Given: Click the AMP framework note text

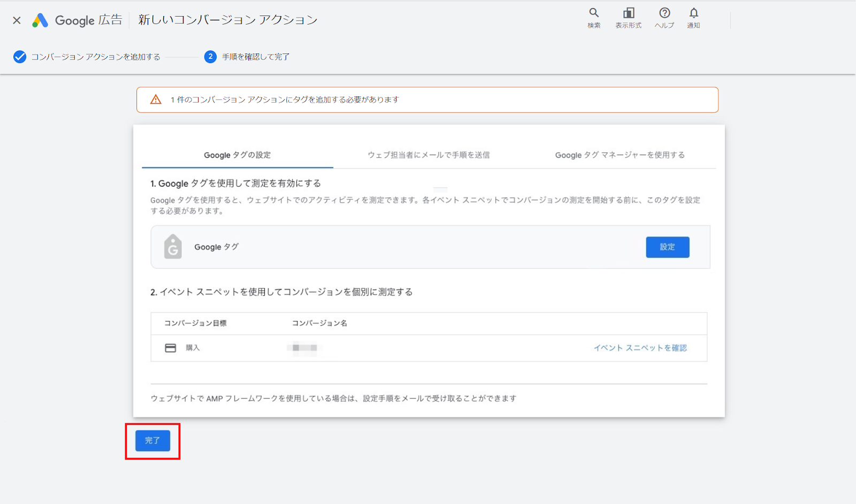Looking at the screenshot, I should [x=333, y=399].
